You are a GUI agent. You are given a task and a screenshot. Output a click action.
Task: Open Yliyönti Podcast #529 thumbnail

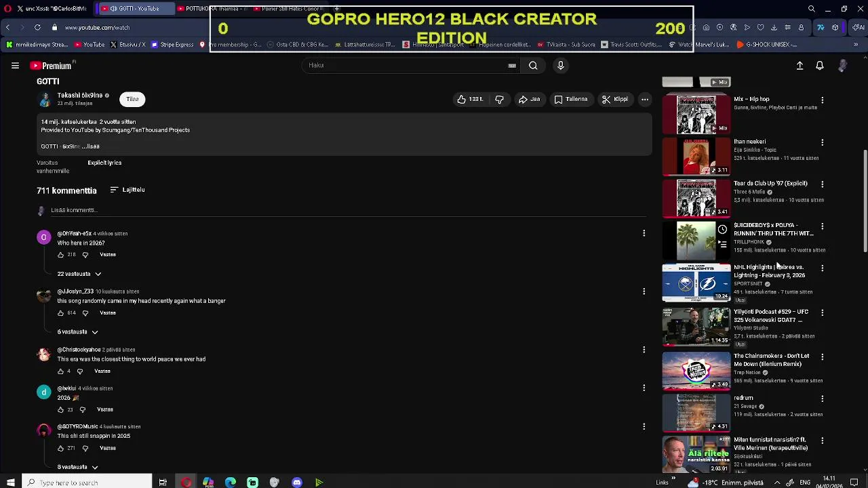tap(696, 327)
